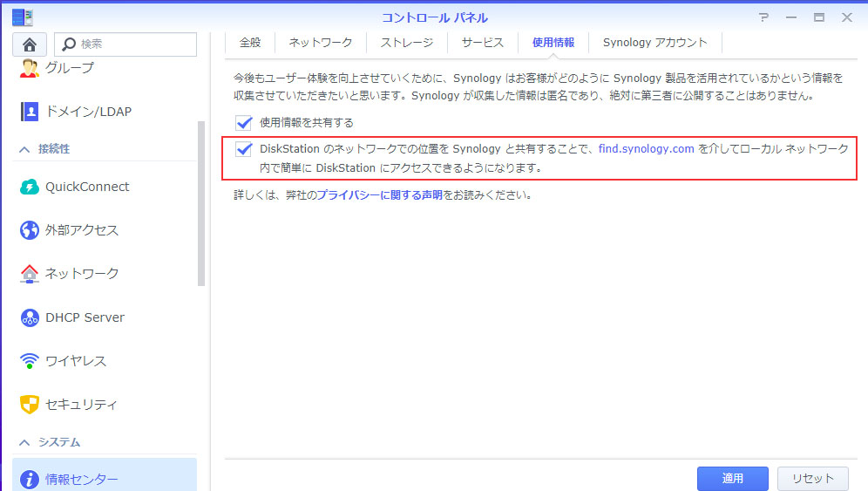Viewport: 868px width, 491px height.
Task: Click the 検索 search field
Action: [x=125, y=44]
